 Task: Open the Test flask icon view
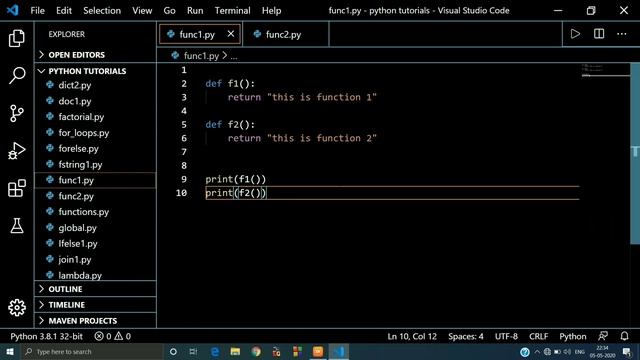17,225
